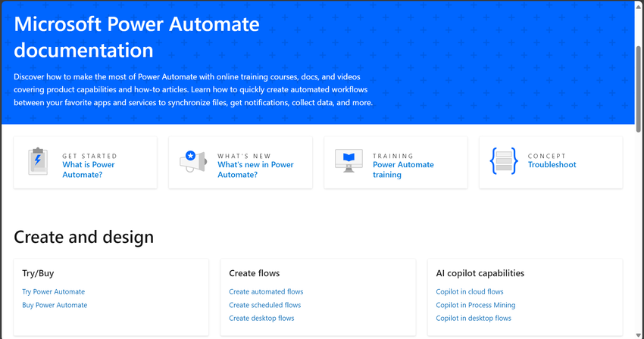Click the megaphone What's New icon
This screenshot has height=339, width=644.
pos(193,161)
